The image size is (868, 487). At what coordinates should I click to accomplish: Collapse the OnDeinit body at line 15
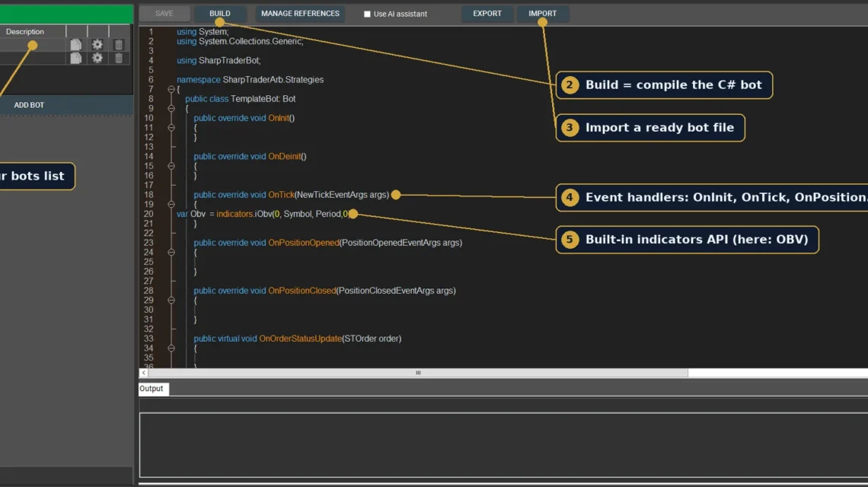pos(171,166)
